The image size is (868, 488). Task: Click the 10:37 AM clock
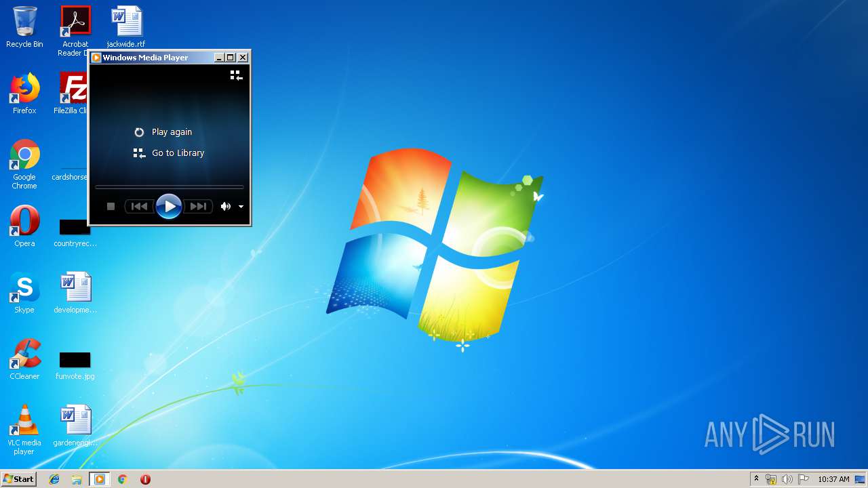[833, 479]
